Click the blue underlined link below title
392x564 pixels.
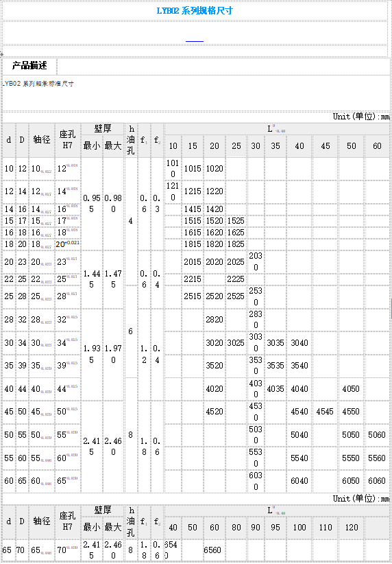[195, 41]
